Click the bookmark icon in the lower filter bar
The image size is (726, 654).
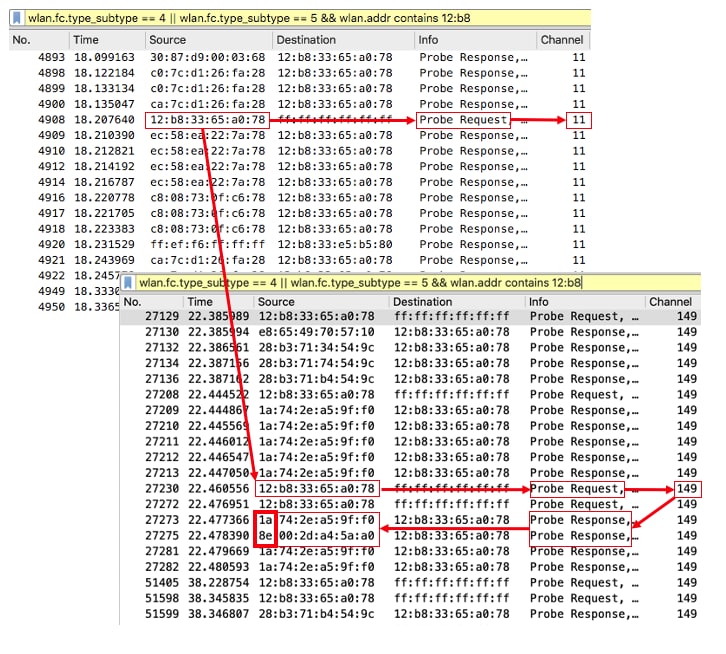[128, 283]
